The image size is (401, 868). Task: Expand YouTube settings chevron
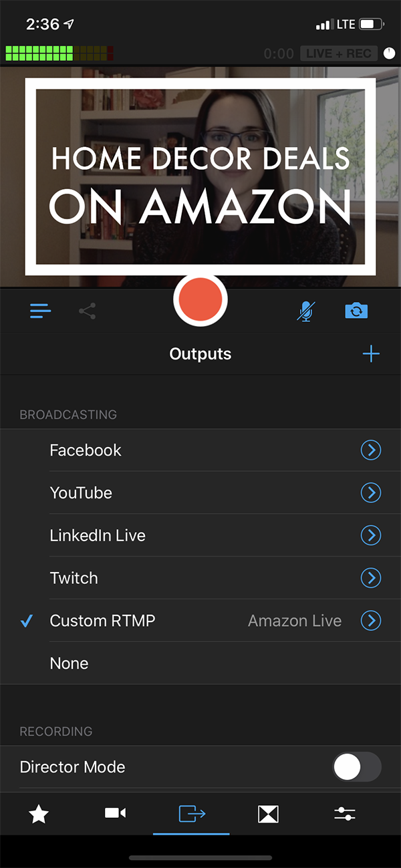coord(371,493)
